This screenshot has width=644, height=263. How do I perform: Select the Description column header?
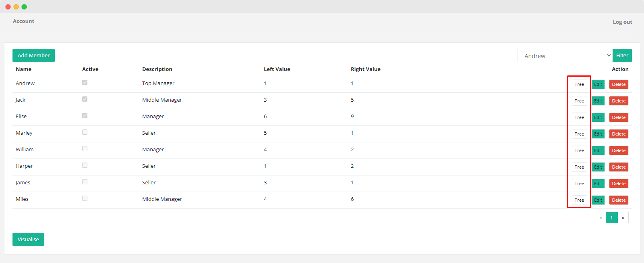pos(157,69)
